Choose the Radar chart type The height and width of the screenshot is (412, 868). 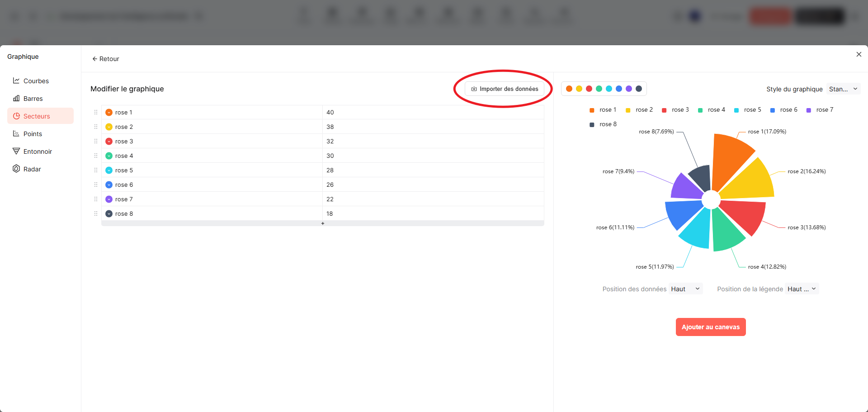click(40, 169)
